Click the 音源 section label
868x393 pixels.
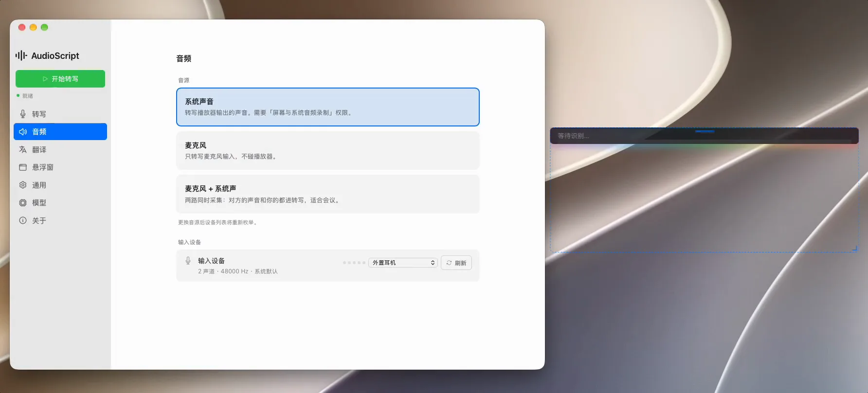pyautogui.click(x=183, y=80)
